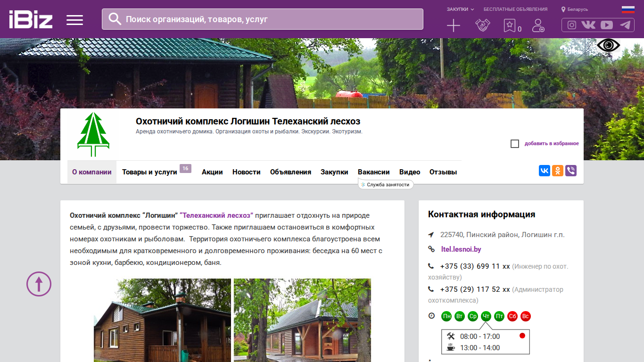Open the Объявления tab

point(290,172)
